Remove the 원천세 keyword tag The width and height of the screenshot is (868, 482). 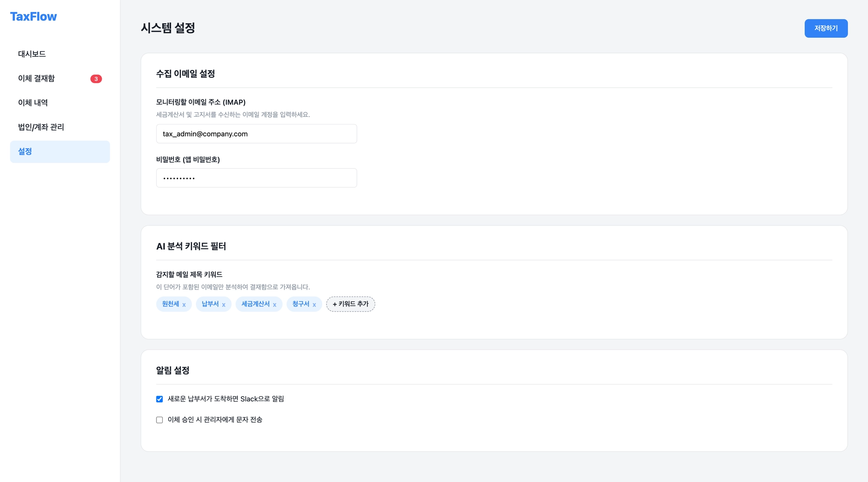[184, 305]
